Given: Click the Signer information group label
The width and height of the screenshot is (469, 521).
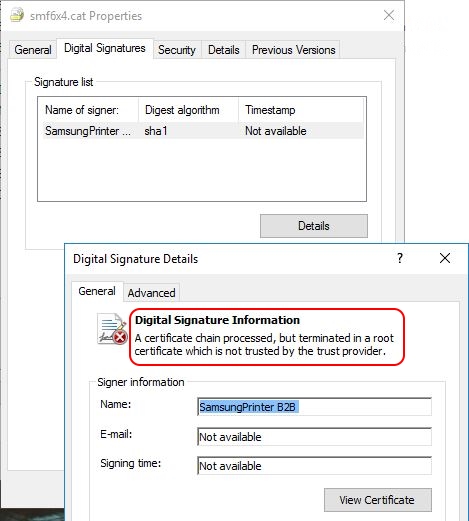Looking at the screenshot, I should point(141,382).
